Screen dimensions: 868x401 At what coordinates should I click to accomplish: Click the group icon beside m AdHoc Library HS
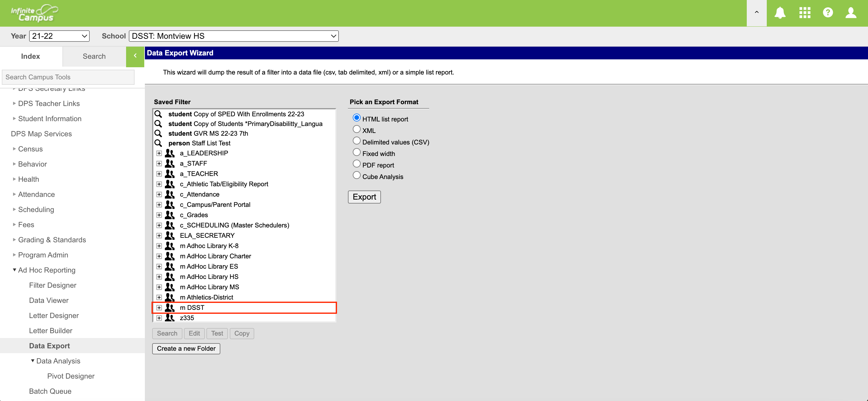[x=170, y=277]
